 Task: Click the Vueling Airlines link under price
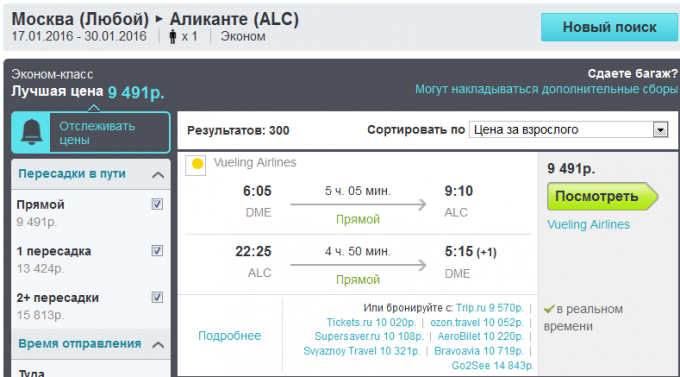(x=588, y=224)
